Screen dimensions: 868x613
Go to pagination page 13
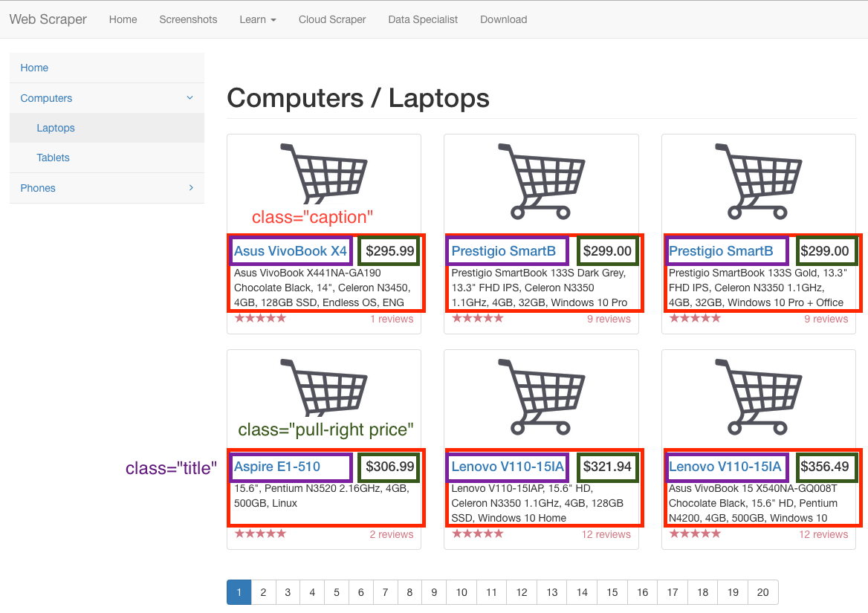pyautogui.click(x=552, y=592)
